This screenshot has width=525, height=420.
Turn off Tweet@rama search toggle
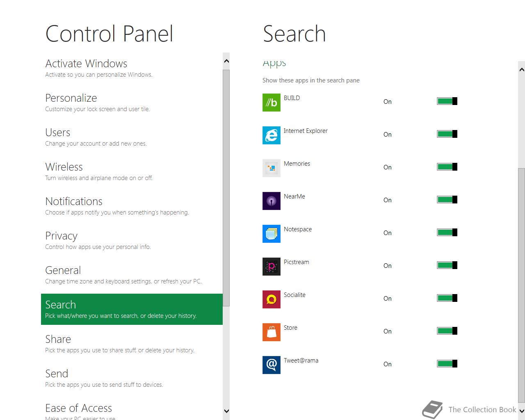coord(447,364)
